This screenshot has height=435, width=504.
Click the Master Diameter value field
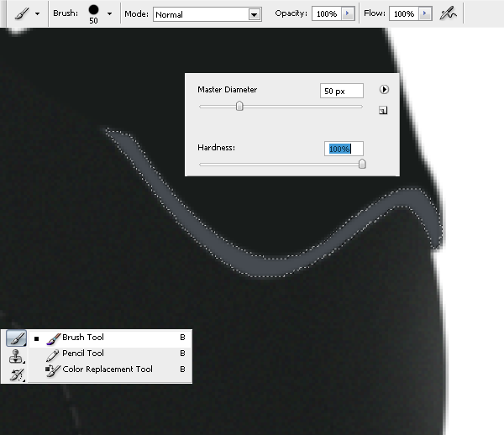coord(342,91)
